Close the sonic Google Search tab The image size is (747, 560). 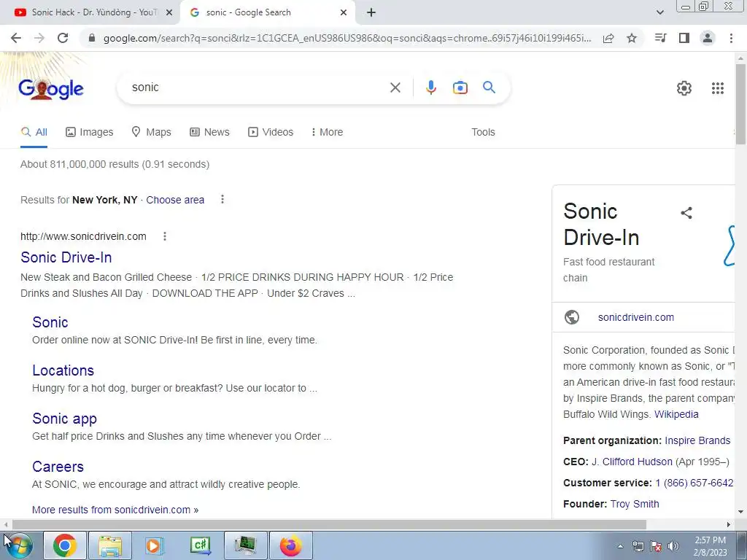point(344,13)
